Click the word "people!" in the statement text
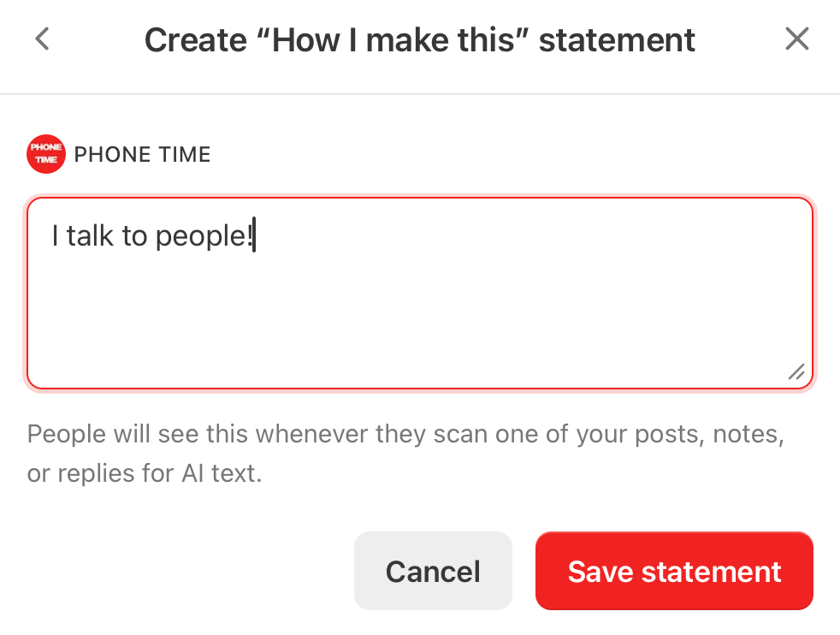This screenshot has height=635, width=840. click(x=204, y=237)
